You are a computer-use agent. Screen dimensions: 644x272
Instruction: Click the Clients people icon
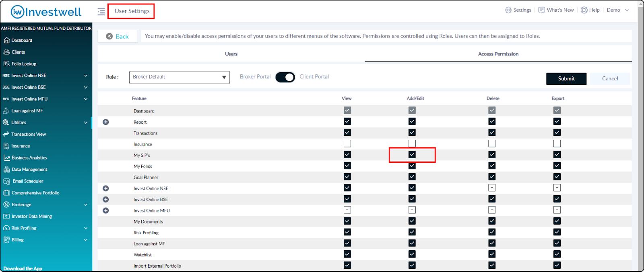6,52
